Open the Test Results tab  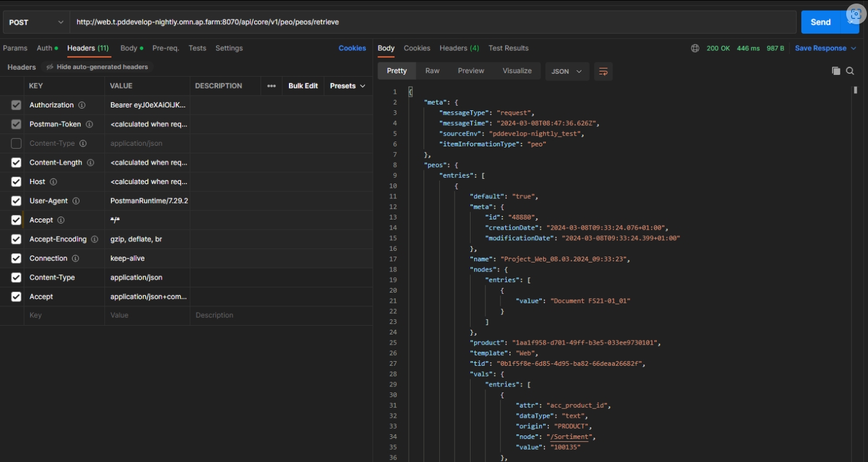pyautogui.click(x=508, y=48)
